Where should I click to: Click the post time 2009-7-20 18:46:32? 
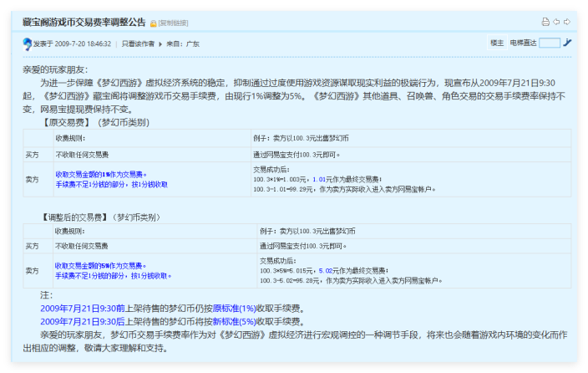click(83, 44)
